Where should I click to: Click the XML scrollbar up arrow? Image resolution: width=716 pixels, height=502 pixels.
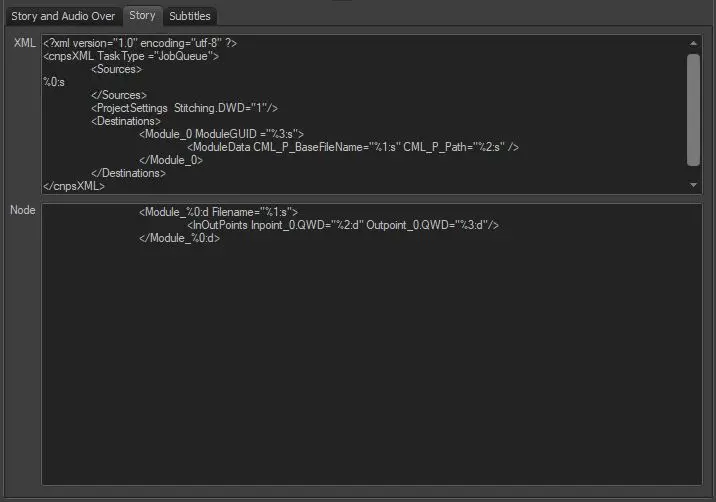pyautogui.click(x=694, y=43)
